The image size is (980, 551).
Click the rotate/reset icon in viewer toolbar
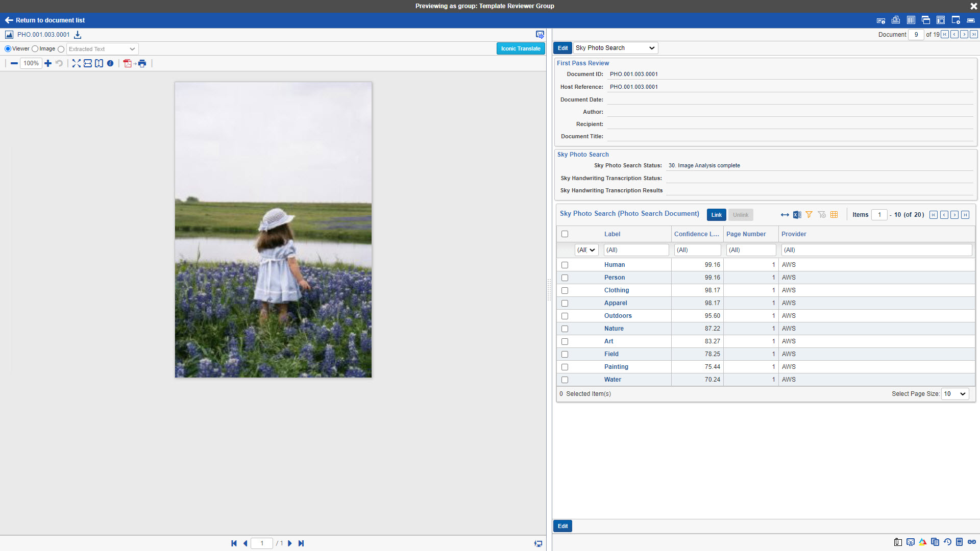pos(59,63)
